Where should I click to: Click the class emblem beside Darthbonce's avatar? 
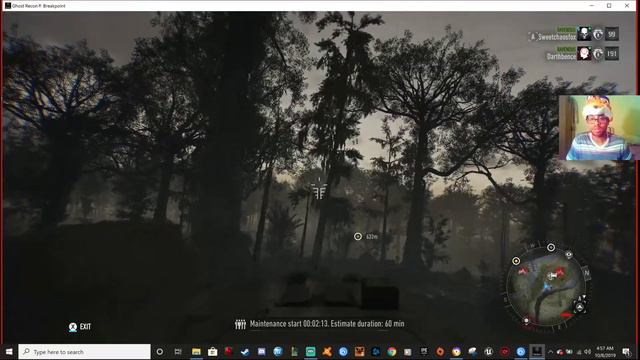click(598, 54)
